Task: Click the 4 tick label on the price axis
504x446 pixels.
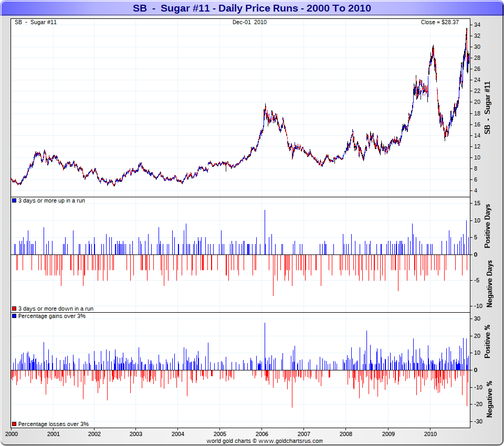Action: click(476, 190)
